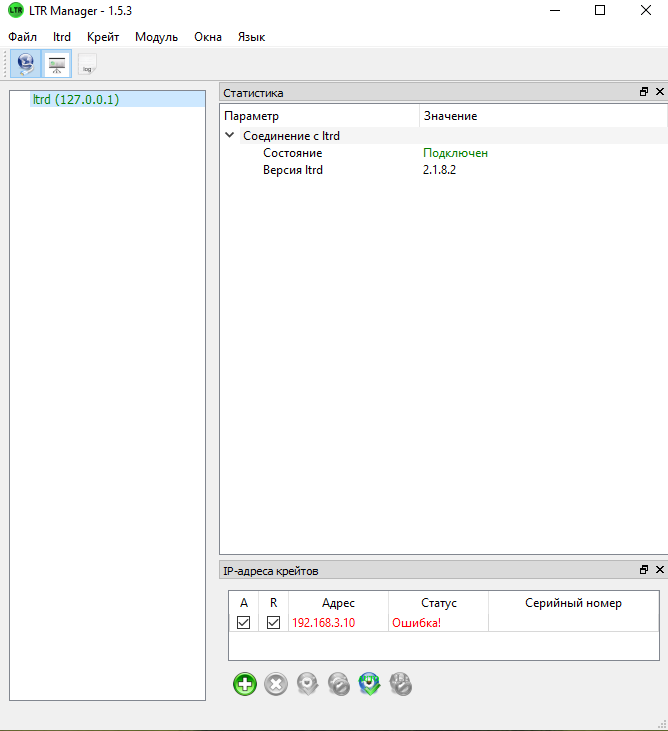Toggle checkbox A for 192.168.3.10
Screen dimensions: 668x731
[243, 623]
